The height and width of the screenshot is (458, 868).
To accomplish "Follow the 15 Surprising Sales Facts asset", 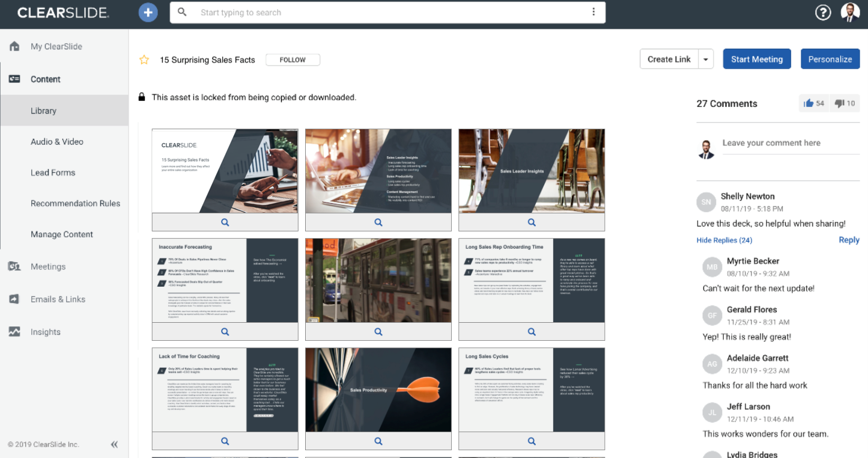I will [293, 60].
